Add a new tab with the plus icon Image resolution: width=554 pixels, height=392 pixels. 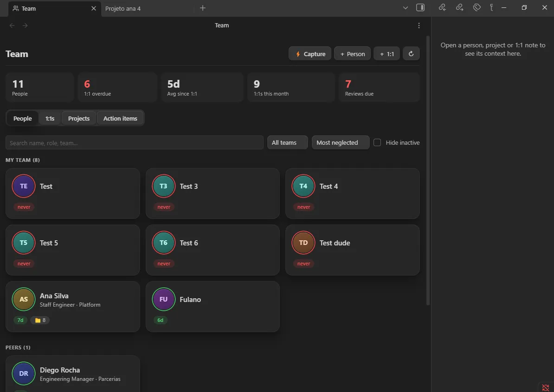pyautogui.click(x=202, y=8)
